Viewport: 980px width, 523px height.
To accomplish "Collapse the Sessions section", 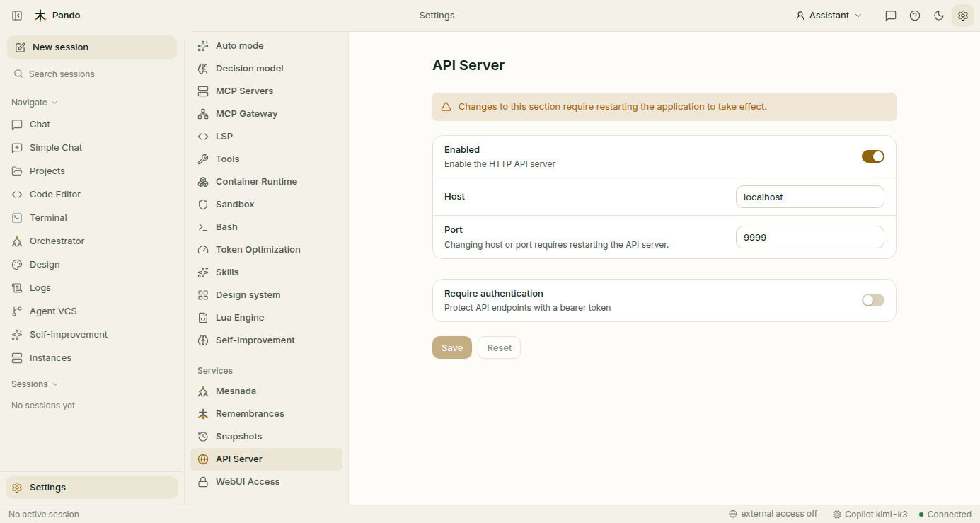I will [35, 384].
